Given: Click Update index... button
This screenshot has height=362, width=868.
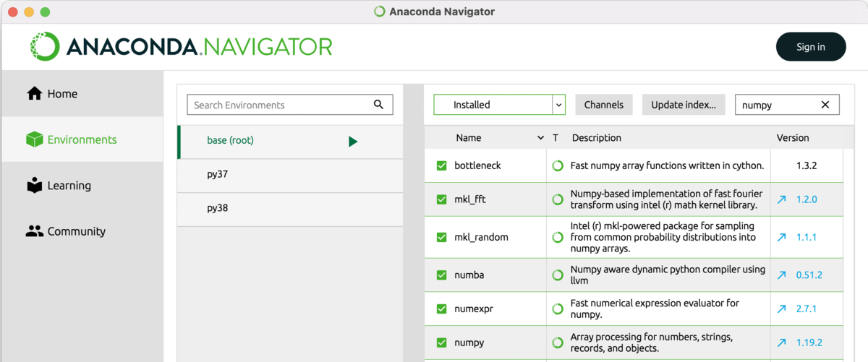Looking at the screenshot, I should (x=683, y=105).
